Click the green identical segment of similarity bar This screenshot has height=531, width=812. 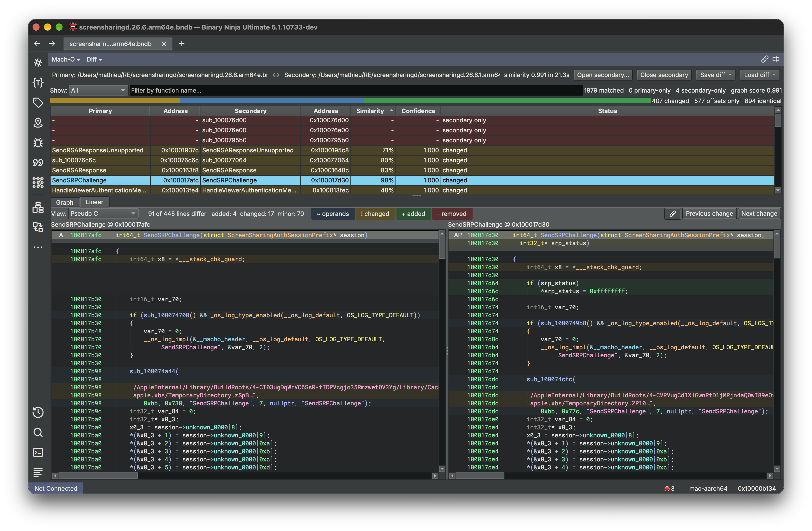507,101
